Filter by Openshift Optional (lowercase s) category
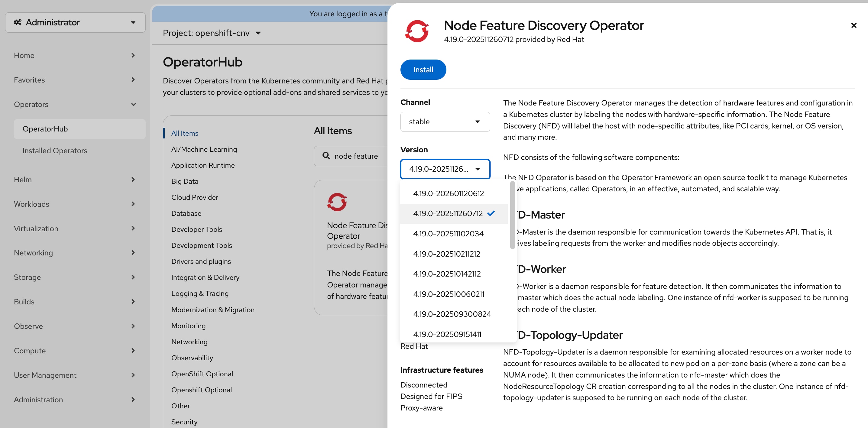Image resolution: width=868 pixels, height=428 pixels. tap(201, 390)
